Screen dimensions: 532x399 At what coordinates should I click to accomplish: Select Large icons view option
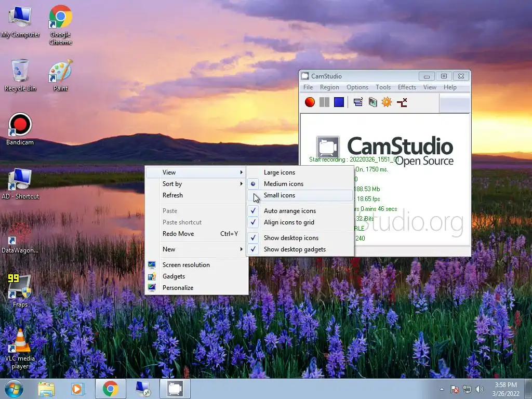coord(300,172)
